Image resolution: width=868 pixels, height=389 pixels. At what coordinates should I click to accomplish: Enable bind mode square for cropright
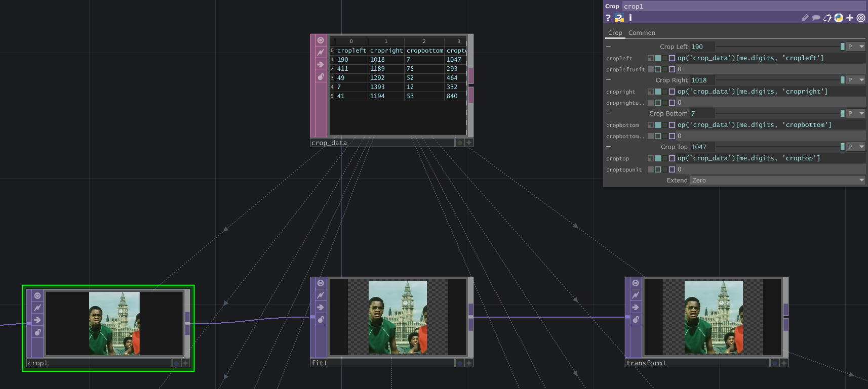[672, 92]
